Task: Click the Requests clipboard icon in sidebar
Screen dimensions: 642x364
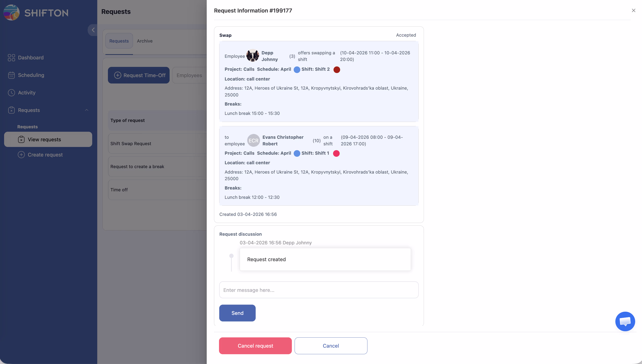Action: click(12, 110)
